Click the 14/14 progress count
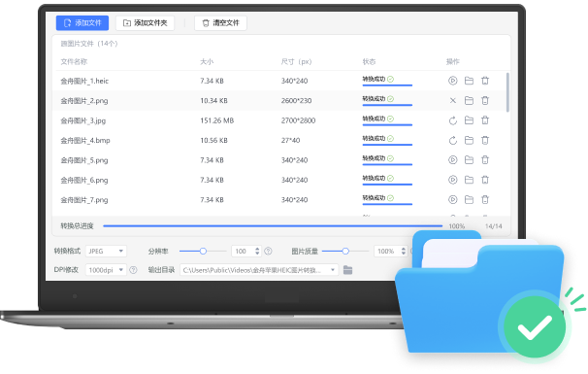Screen dimensions: 588x374 pyautogui.click(x=493, y=226)
